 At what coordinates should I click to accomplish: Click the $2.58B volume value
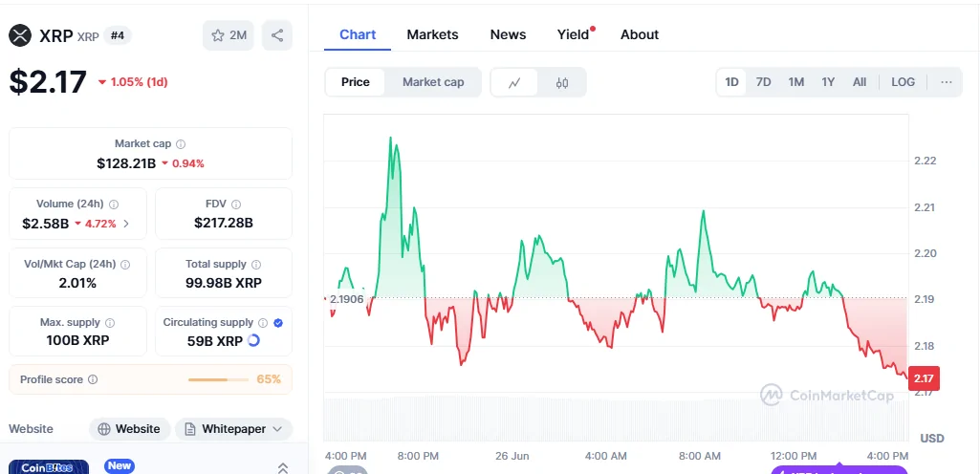click(46, 224)
